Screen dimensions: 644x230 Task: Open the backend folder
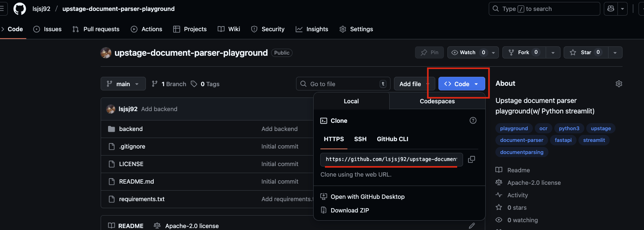click(x=131, y=129)
